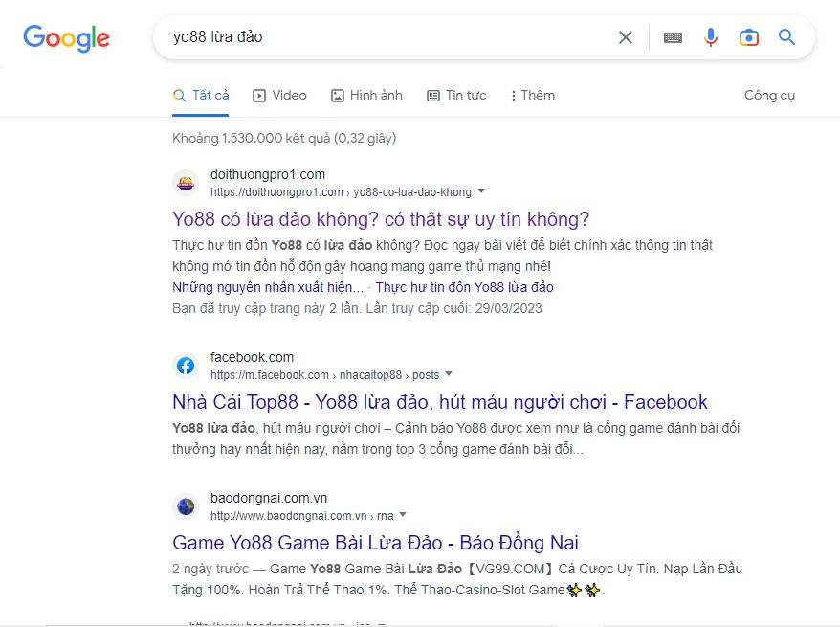Image resolution: width=840 pixels, height=627 pixels.
Task: Click the baodongnai.com.vn site favicon
Action: tap(186, 506)
